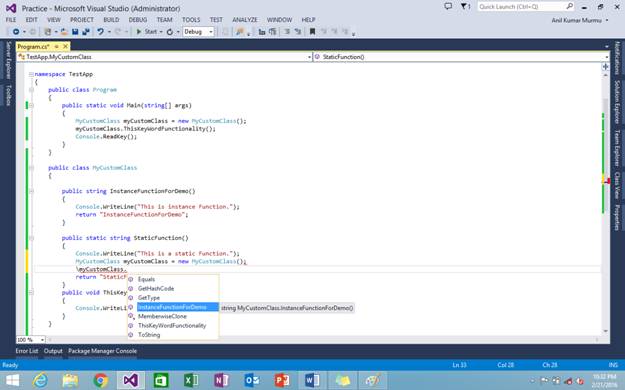This screenshot has height=390, width=625.
Task: Collapse the public class MyCustomClass region
Action: (x=31, y=168)
